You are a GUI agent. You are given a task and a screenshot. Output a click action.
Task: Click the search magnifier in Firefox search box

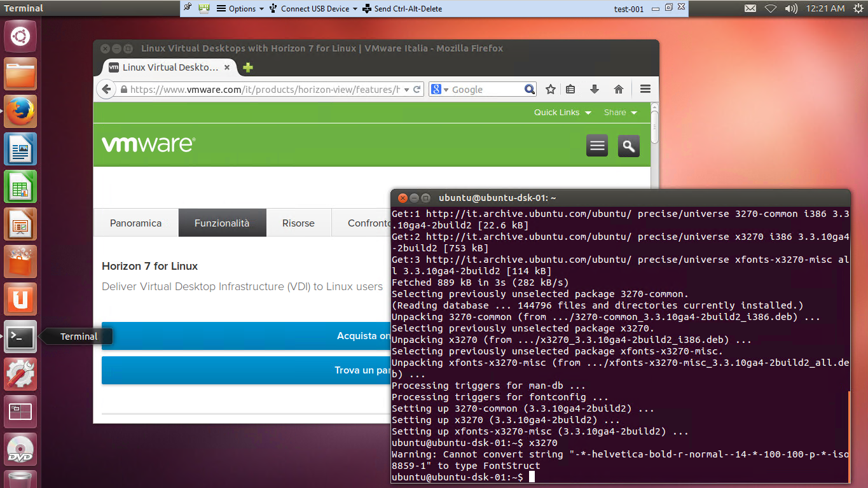click(529, 90)
